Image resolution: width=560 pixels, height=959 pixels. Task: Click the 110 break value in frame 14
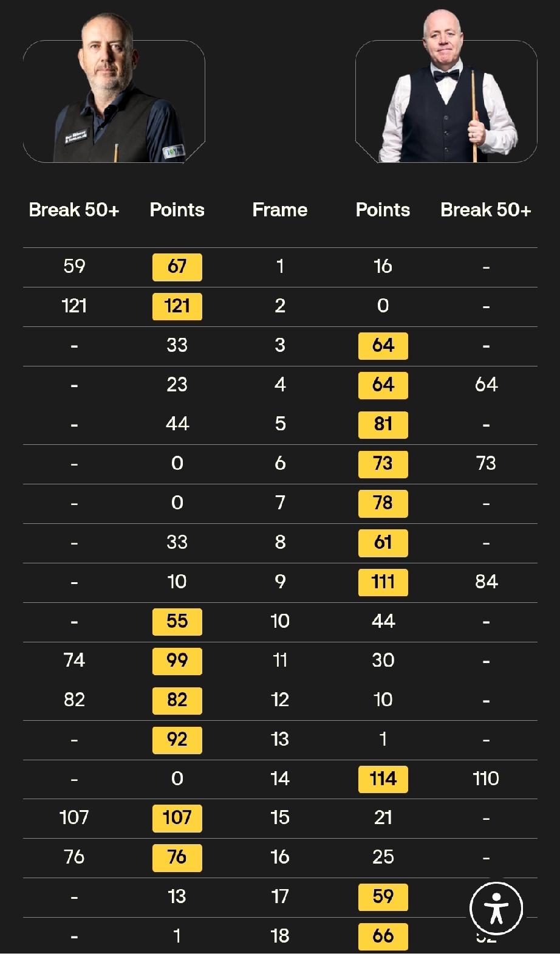pyautogui.click(x=486, y=779)
